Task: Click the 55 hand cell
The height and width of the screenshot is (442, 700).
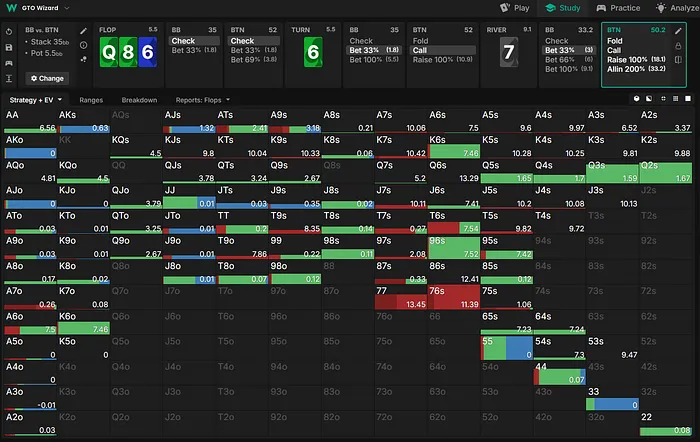Action: click(507, 348)
